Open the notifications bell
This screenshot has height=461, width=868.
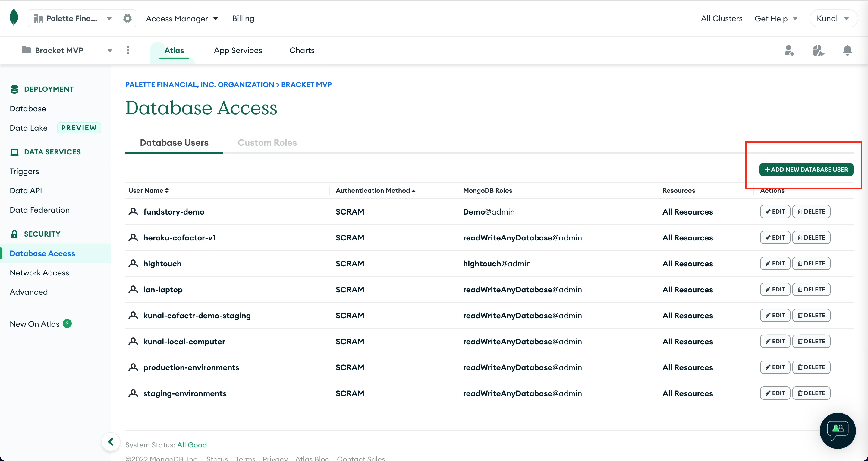(847, 51)
